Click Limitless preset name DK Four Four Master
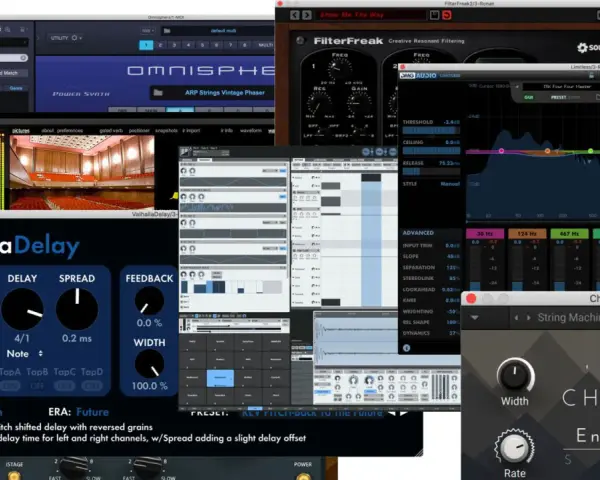Image resolution: width=600 pixels, height=480 pixels. tap(567, 87)
